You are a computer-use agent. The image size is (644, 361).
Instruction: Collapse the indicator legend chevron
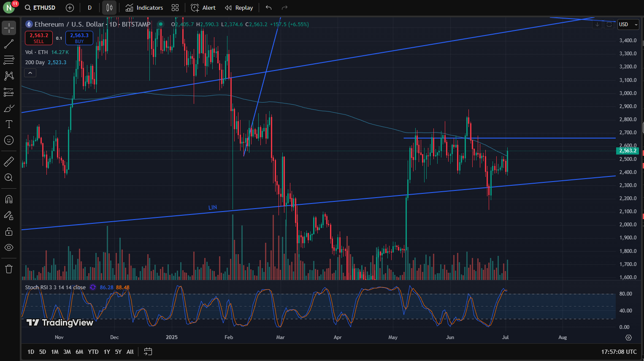(30, 73)
